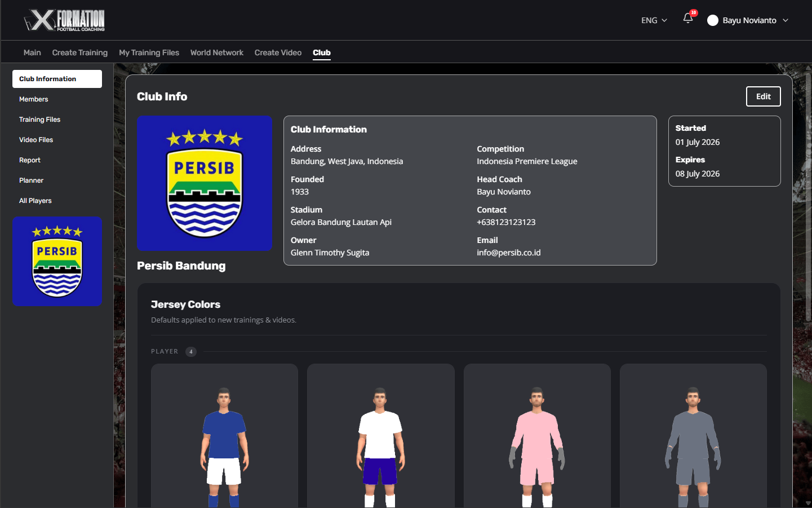Click the competition Indonesia Premiere League

[x=527, y=161]
